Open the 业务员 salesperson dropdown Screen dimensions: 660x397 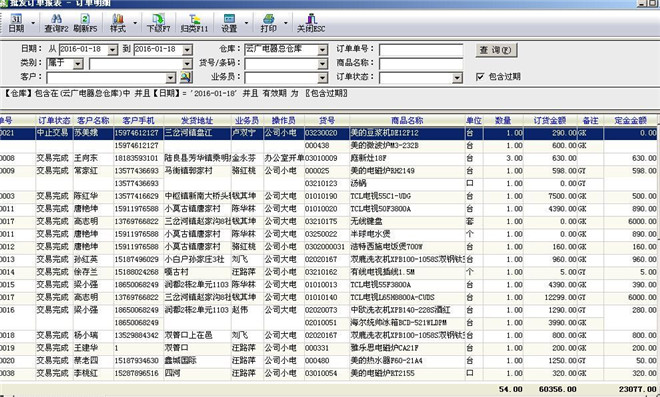point(322,78)
